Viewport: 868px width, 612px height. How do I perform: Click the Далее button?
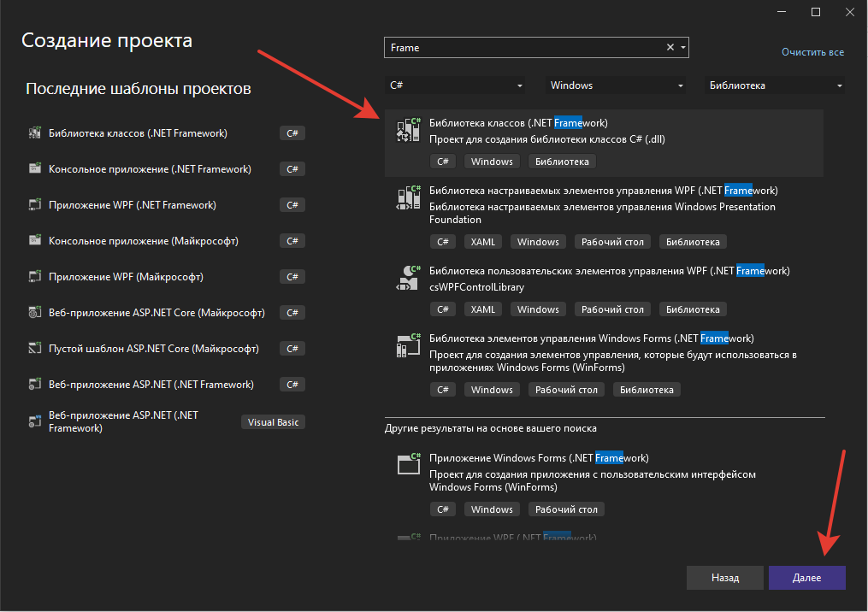point(806,578)
